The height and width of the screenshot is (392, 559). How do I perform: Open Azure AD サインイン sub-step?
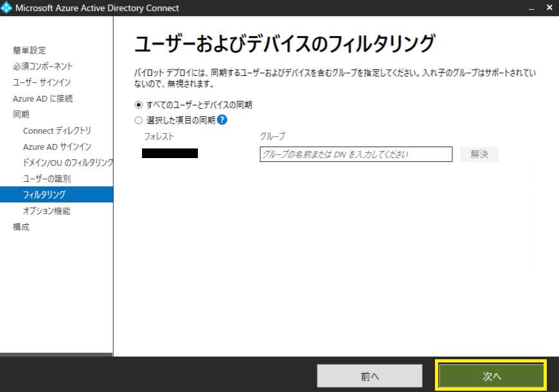tap(57, 147)
